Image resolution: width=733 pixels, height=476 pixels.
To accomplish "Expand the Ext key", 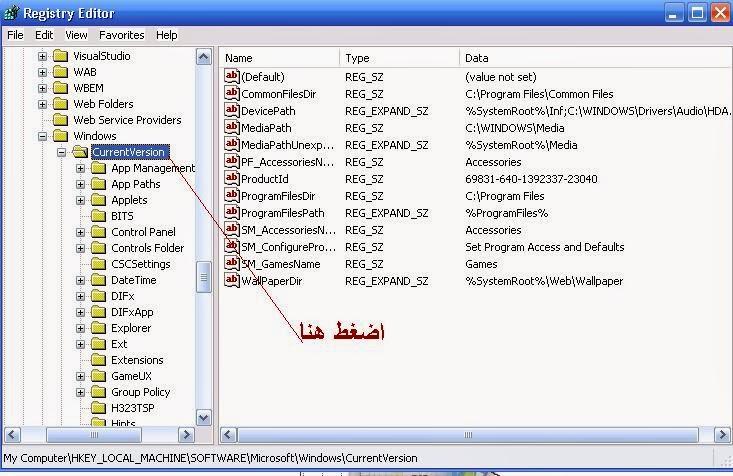I will point(80,345).
